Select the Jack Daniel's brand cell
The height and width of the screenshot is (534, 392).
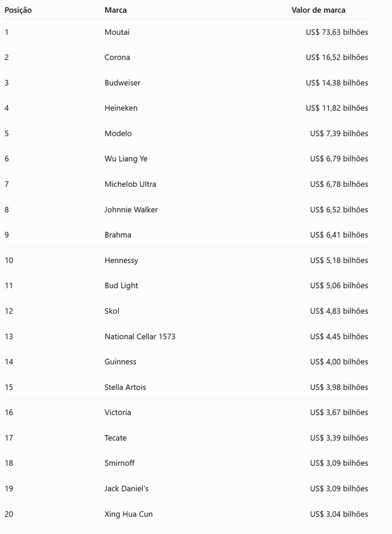tap(126, 489)
